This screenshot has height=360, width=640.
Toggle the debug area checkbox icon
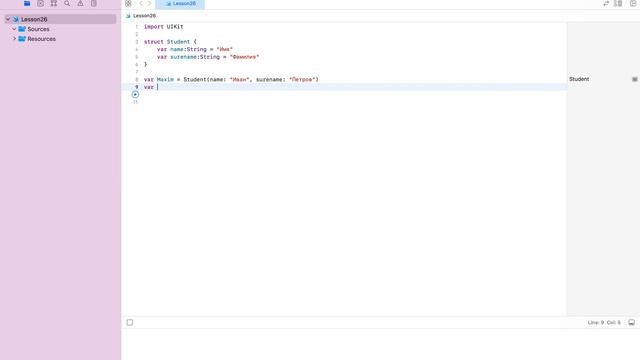tap(130, 322)
